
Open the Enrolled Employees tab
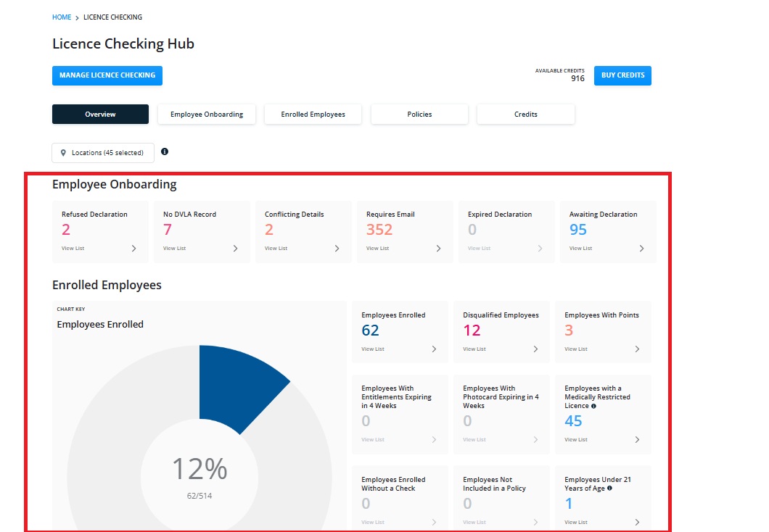(313, 114)
